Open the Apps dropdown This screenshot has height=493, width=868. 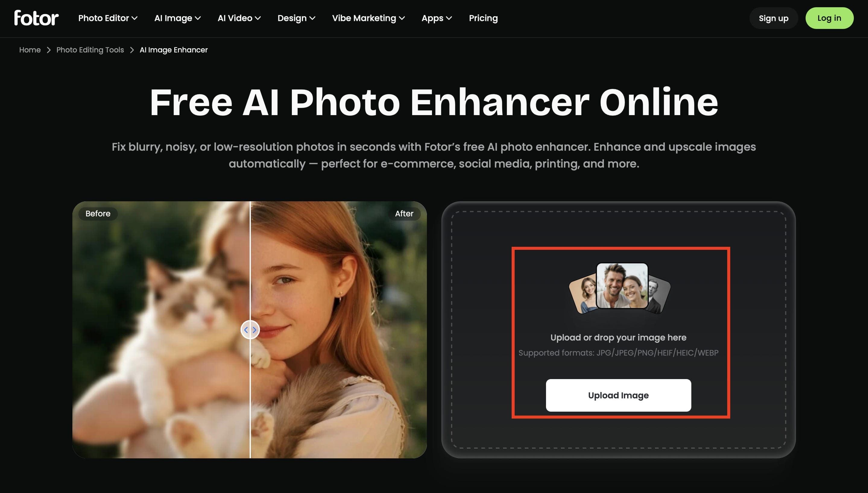tap(437, 18)
